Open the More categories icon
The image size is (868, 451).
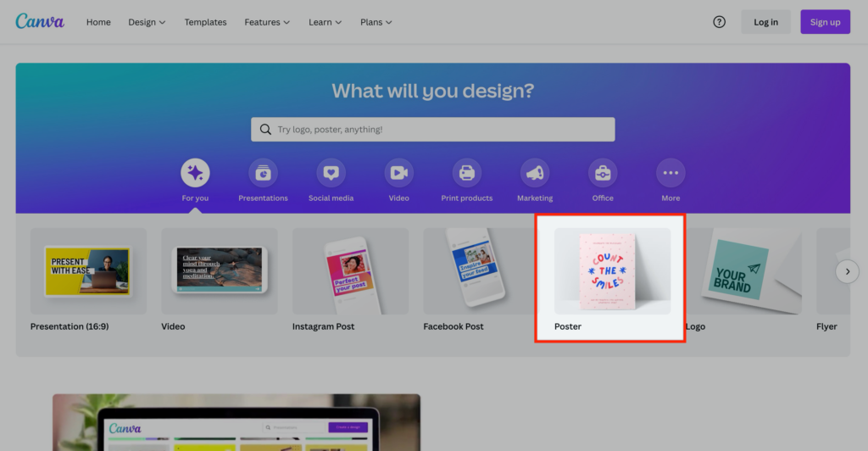(x=670, y=173)
